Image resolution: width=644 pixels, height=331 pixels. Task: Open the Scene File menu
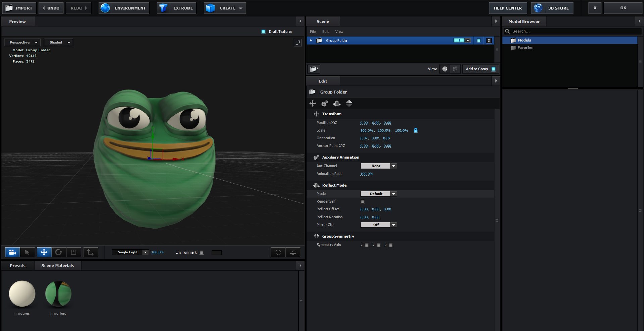tap(313, 32)
